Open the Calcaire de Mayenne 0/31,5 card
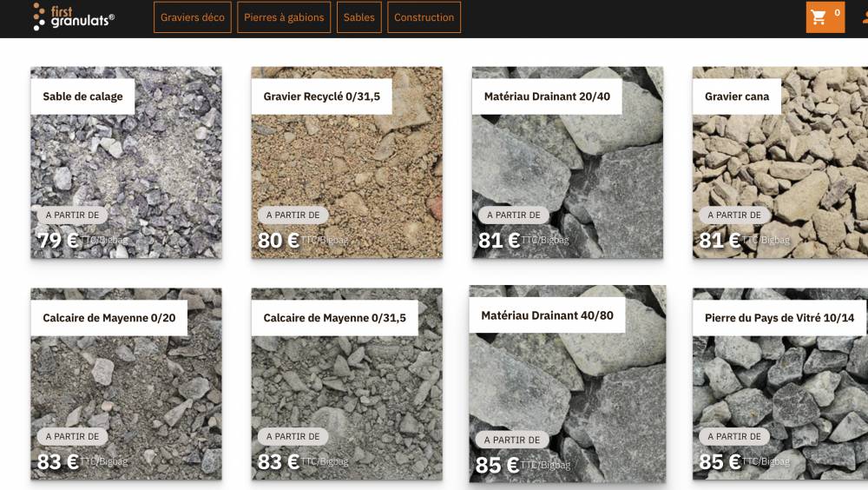868x490 pixels. tap(347, 384)
